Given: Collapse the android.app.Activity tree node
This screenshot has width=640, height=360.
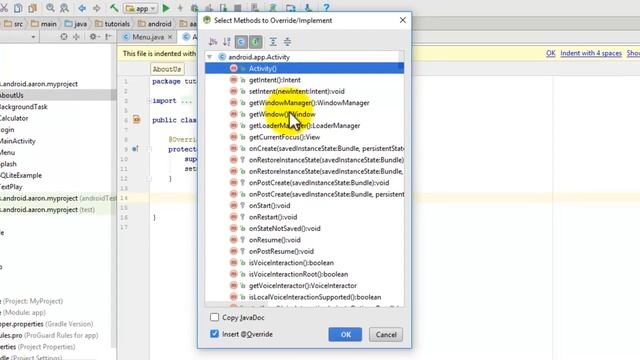Looking at the screenshot, I should 210,57.
